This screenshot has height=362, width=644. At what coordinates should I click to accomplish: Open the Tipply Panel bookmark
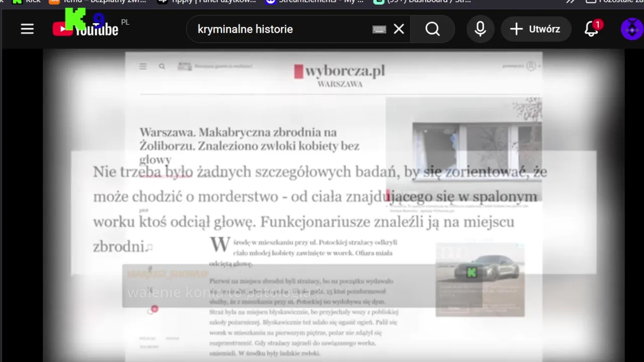[x=207, y=2]
